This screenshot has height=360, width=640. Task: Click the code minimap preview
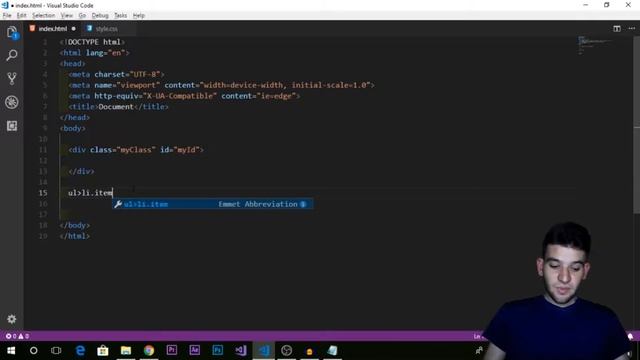point(594,45)
